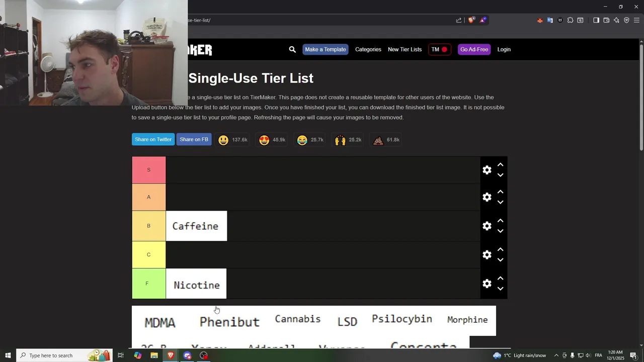Select the Cannabis item tile
Viewport: 644px width, 362px height.
click(x=297, y=319)
